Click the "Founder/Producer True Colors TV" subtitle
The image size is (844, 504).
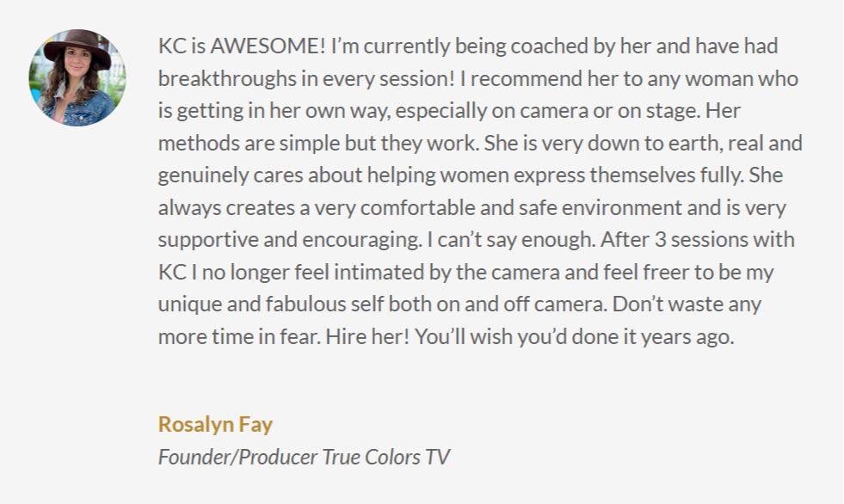[x=303, y=457]
